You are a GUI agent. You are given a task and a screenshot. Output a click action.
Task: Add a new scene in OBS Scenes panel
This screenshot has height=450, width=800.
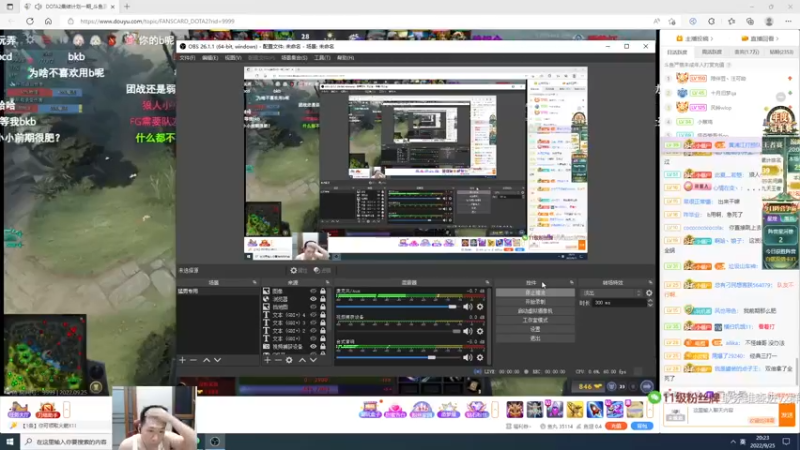point(182,360)
